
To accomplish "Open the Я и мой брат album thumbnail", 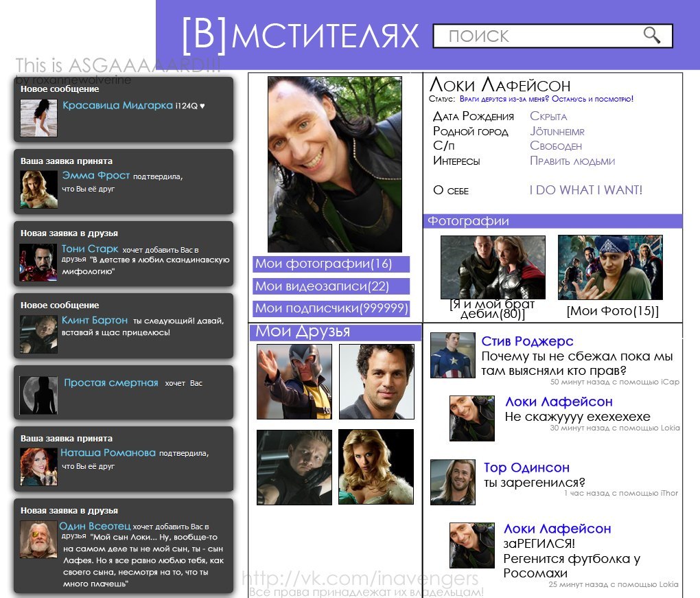I will 493,267.
